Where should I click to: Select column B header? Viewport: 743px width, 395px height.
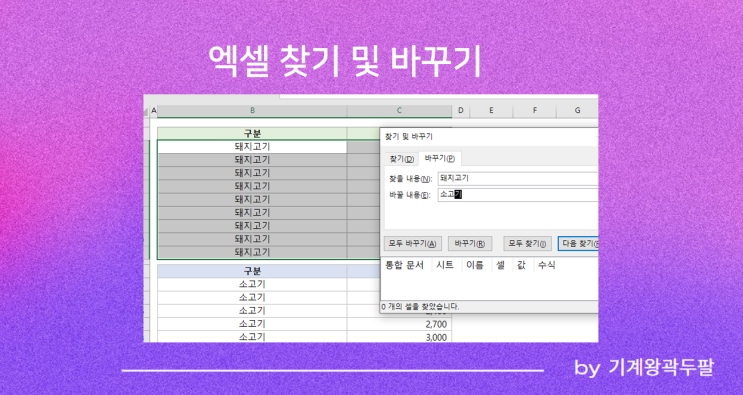pos(252,110)
